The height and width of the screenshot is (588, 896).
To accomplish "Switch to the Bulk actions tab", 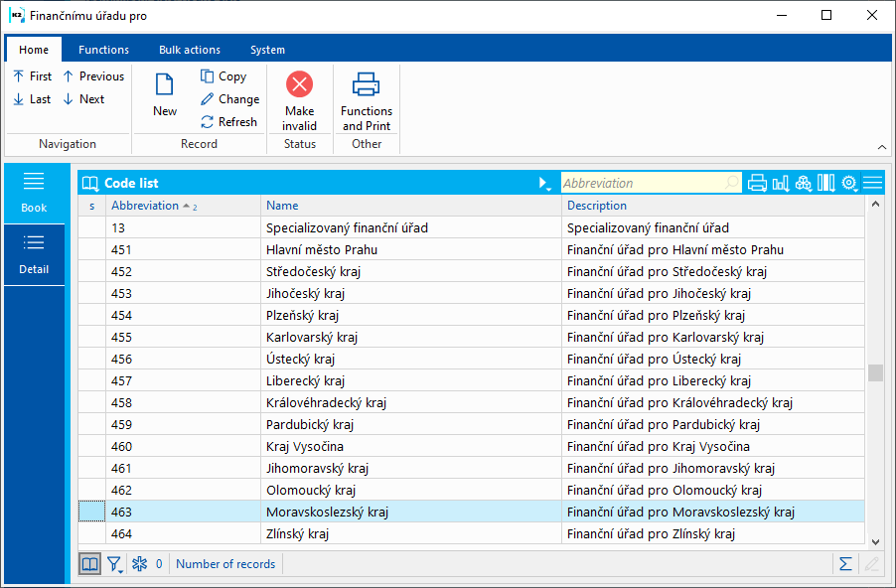I will [190, 50].
